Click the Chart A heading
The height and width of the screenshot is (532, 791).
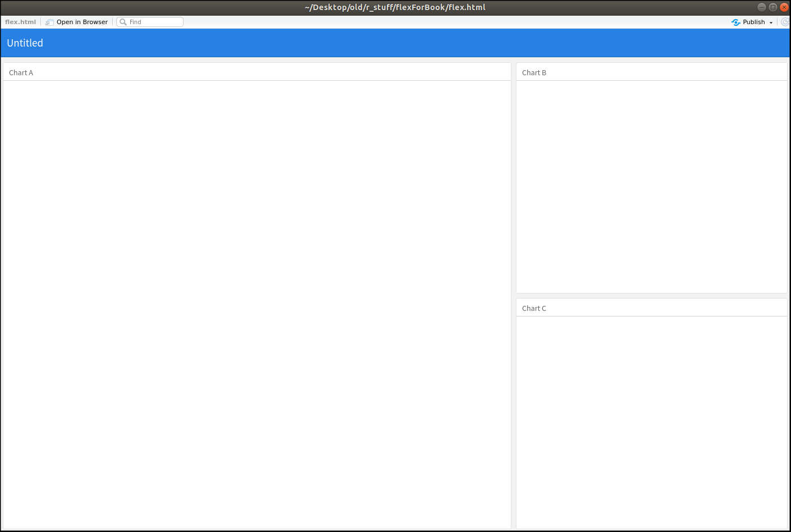point(21,73)
